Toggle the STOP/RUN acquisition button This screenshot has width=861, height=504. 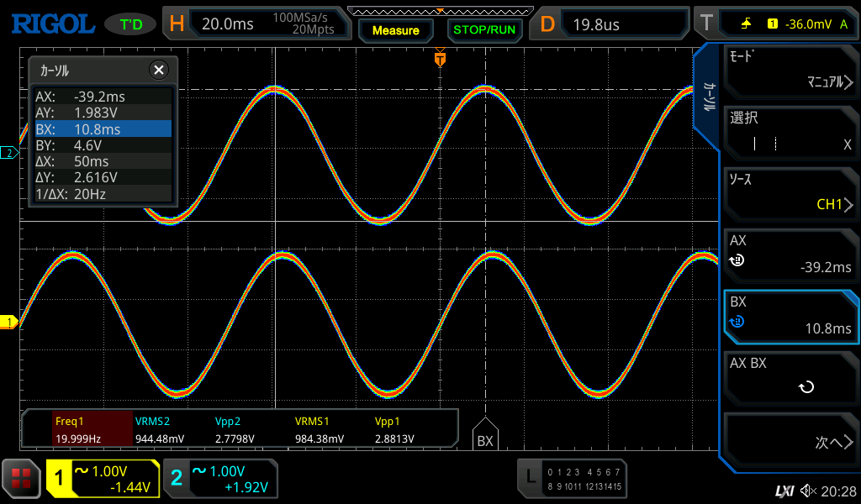(x=483, y=29)
